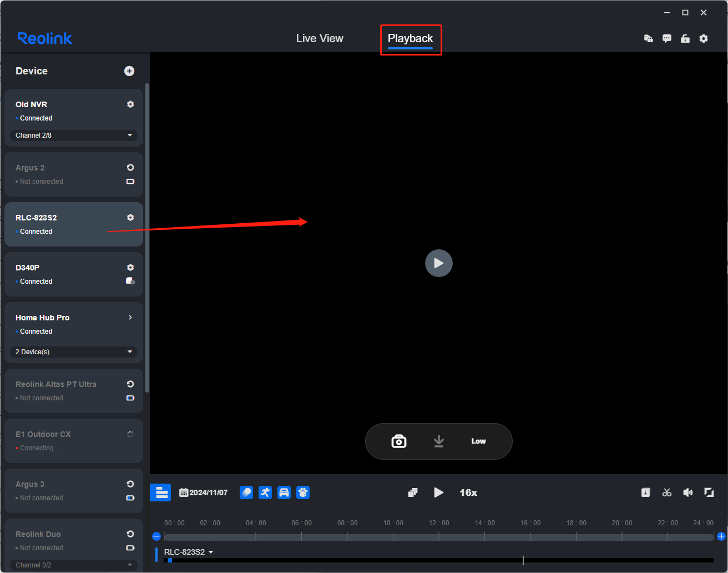Zoom out the timeline with the minus button

(x=156, y=536)
